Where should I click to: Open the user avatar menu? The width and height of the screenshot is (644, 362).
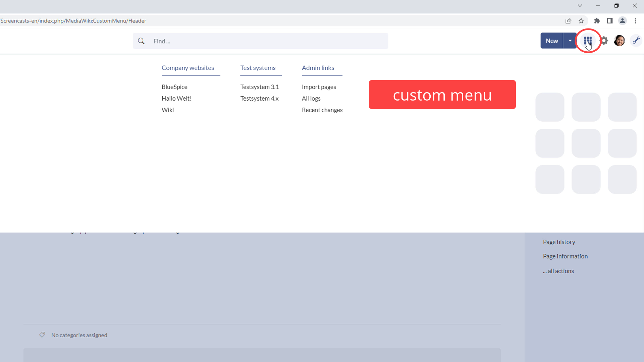point(620,41)
